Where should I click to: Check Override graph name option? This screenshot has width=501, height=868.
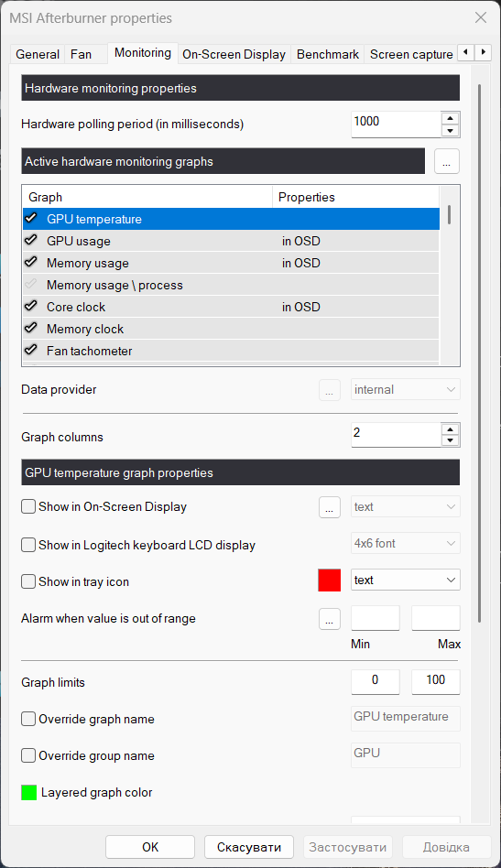[28, 719]
